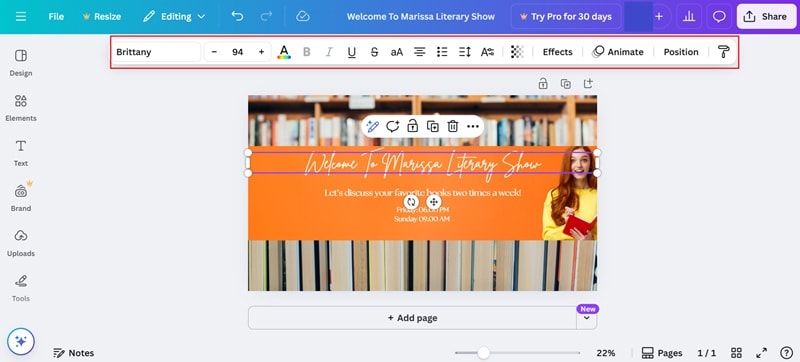The height and width of the screenshot is (362, 800).
Task: Increase font size with plus
Action: (261, 52)
